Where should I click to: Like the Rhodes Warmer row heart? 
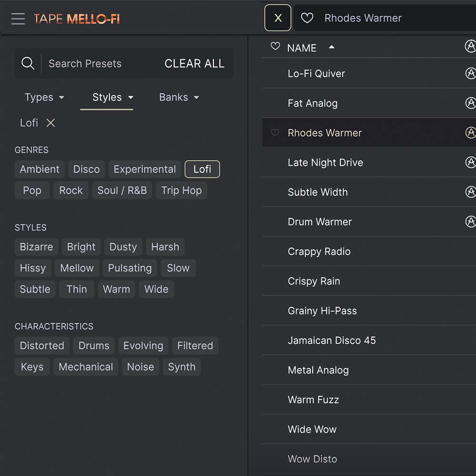coord(275,132)
